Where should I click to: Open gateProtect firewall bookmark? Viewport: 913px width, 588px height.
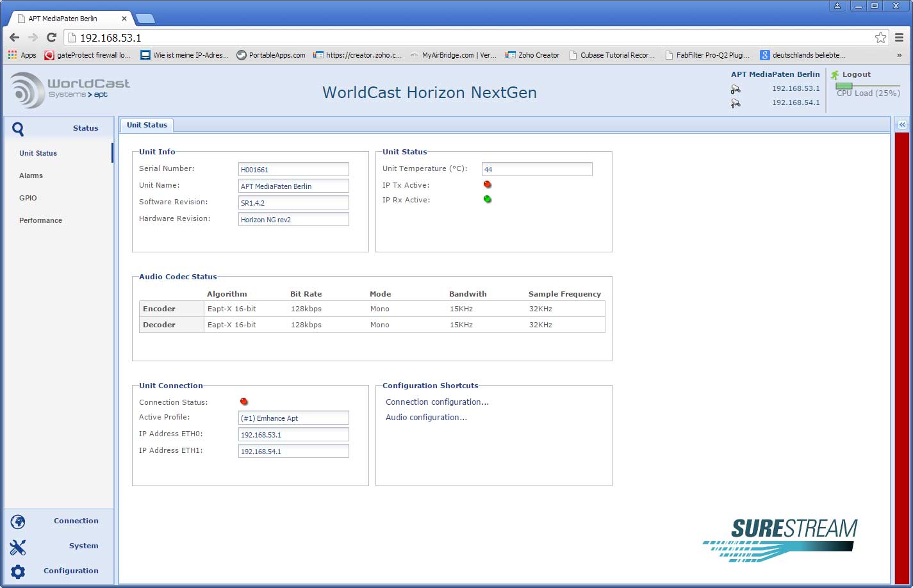pyautogui.click(x=88, y=55)
